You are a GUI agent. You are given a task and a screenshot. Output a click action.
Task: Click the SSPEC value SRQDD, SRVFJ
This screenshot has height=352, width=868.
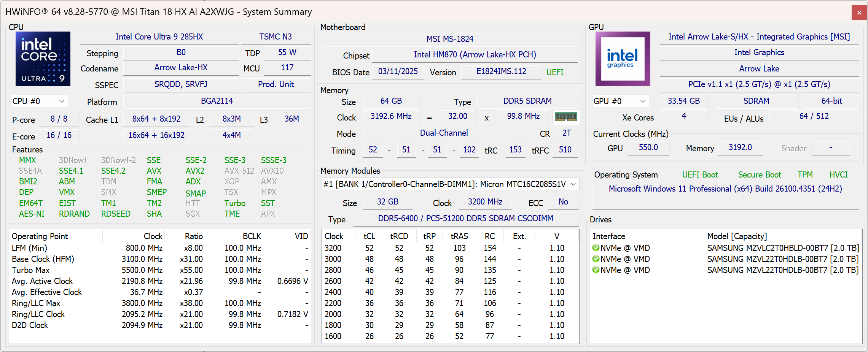coord(181,84)
